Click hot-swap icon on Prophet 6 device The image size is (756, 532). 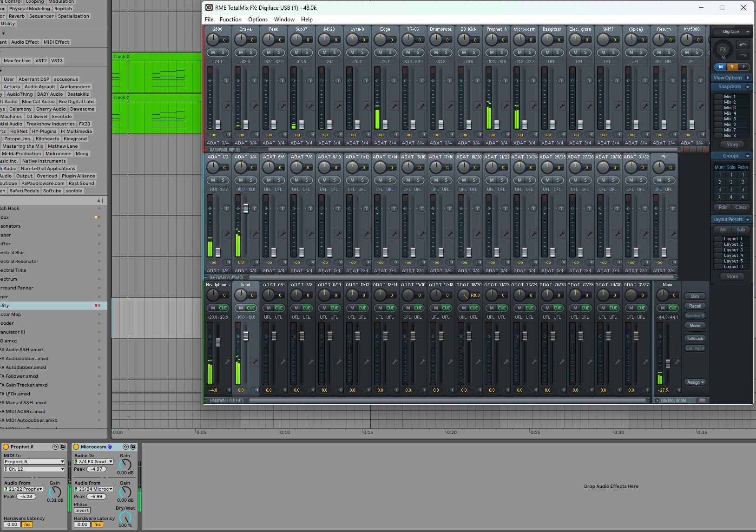(x=55, y=447)
